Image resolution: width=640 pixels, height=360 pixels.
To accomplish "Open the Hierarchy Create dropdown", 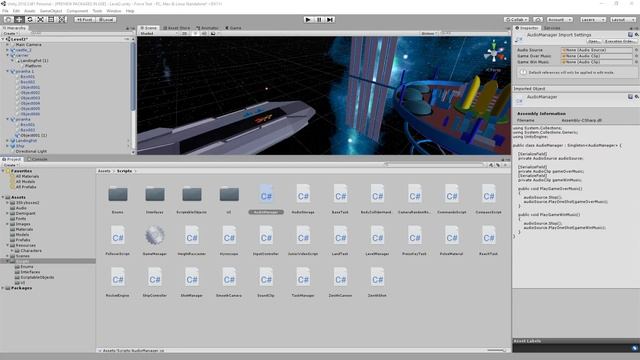I will tap(10, 33).
